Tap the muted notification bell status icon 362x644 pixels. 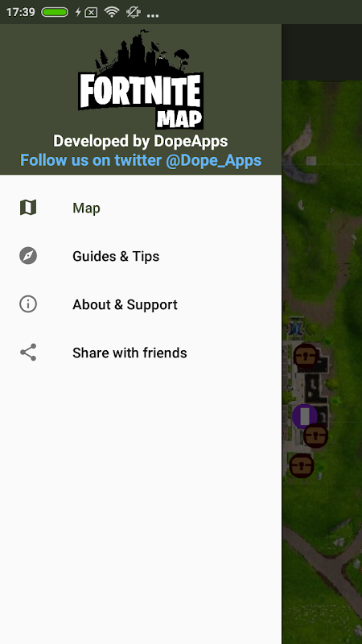[134, 12]
